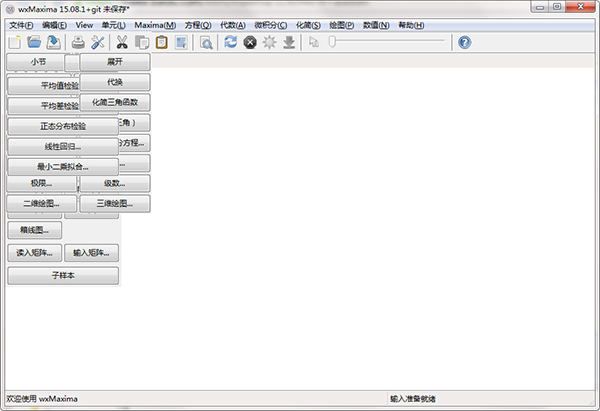Screen dimensions: 600x411
Task: Click the gray download arrow icon
Action: (x=289, y=42)
